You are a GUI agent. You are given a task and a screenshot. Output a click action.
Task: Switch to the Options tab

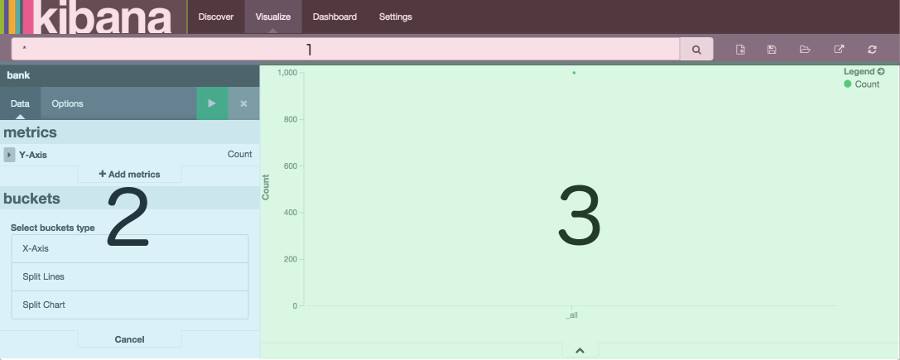tap(67, 103)
